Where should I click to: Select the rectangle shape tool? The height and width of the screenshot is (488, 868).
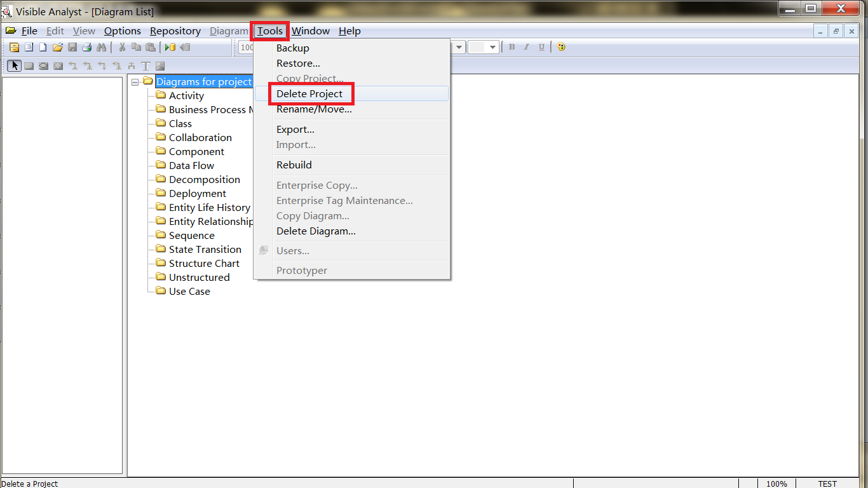29,65
